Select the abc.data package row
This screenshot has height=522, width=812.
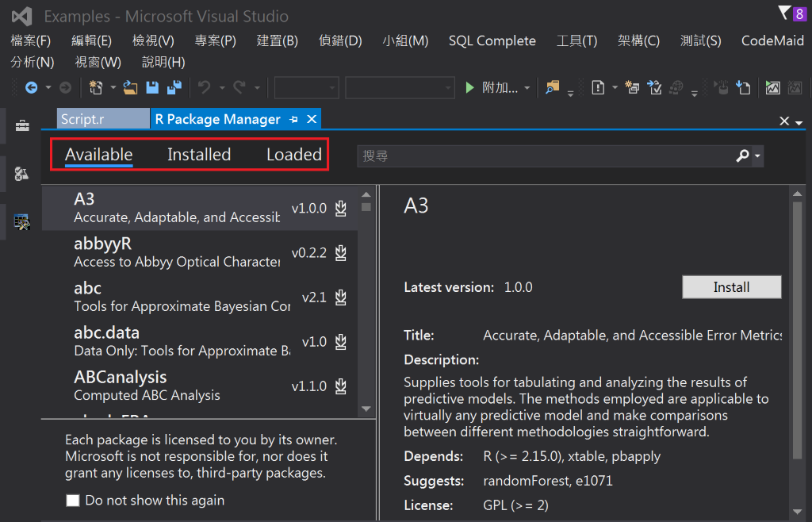click(x=200, y=342)
